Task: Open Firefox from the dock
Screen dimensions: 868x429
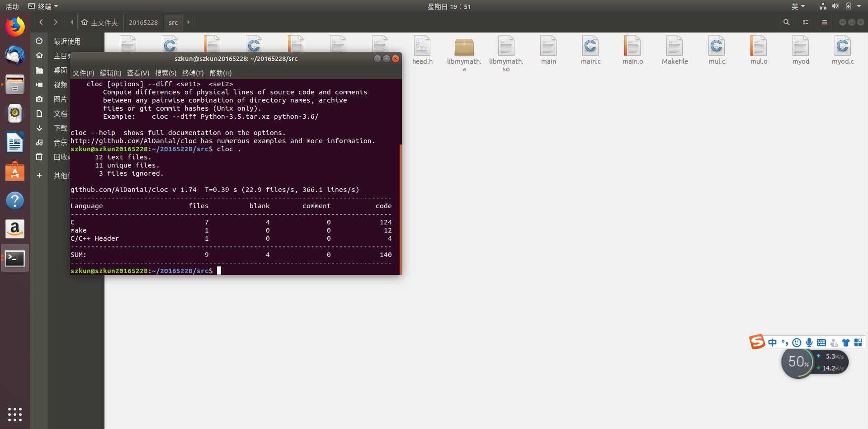Action: point(15,27)
